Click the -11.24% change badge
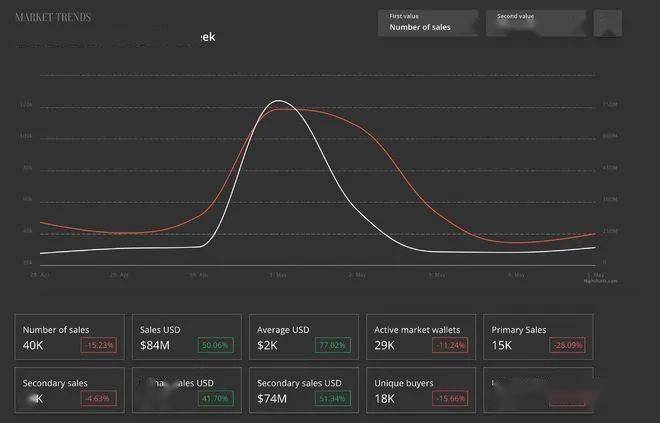Screen dimensions: 660x423 click(449, 345)
